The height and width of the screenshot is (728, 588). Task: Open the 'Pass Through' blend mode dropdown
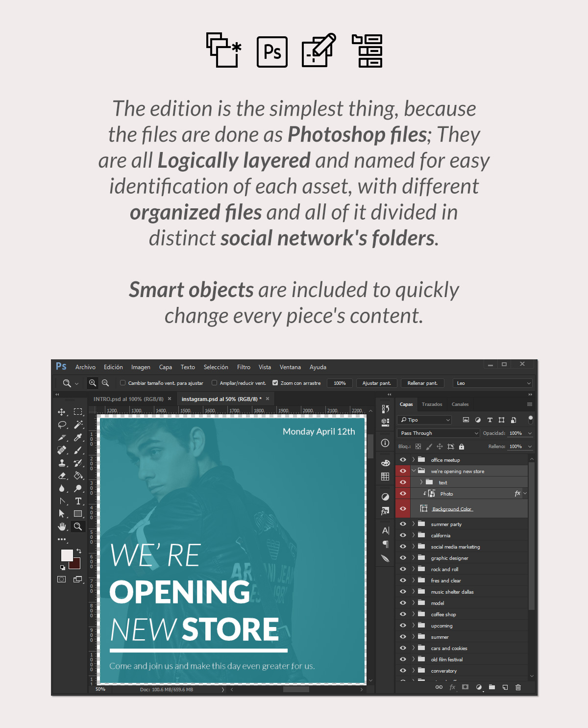(x=439, y=433)
